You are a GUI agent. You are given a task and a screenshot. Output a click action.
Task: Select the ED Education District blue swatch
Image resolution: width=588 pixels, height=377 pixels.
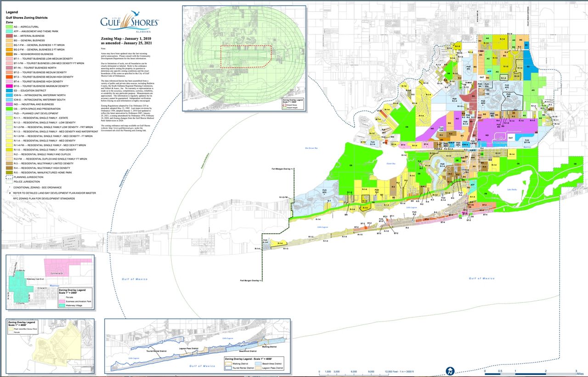coord(9,90)
